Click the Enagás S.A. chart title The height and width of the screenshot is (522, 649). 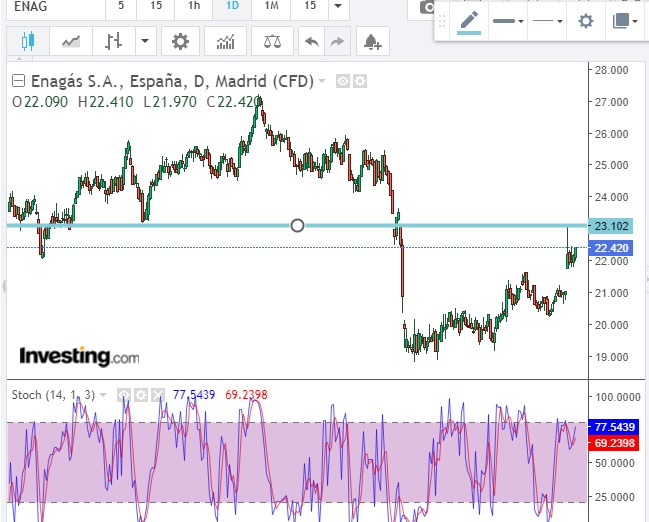172,81
